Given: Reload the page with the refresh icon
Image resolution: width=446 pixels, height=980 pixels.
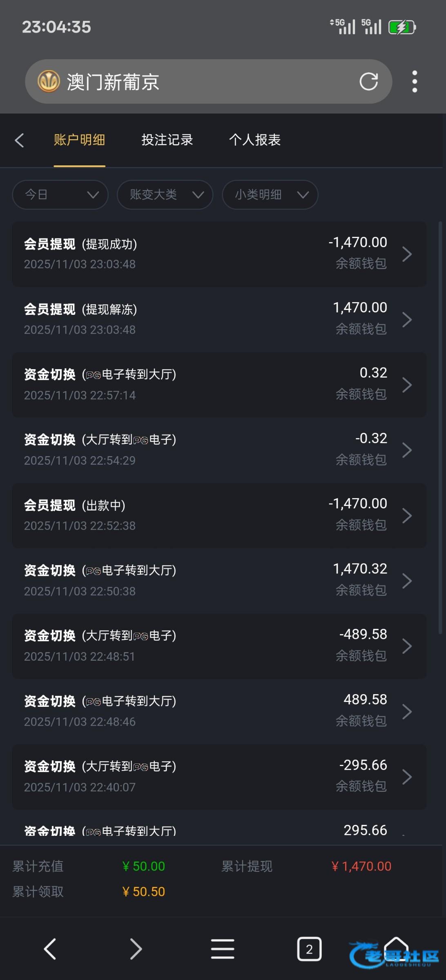Looking at the screenshot, I should pos(368,82).
